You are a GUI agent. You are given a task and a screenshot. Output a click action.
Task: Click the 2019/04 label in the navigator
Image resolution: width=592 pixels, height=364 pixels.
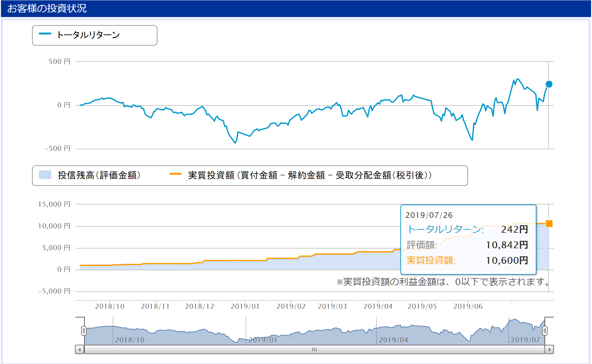click(393, 340)
